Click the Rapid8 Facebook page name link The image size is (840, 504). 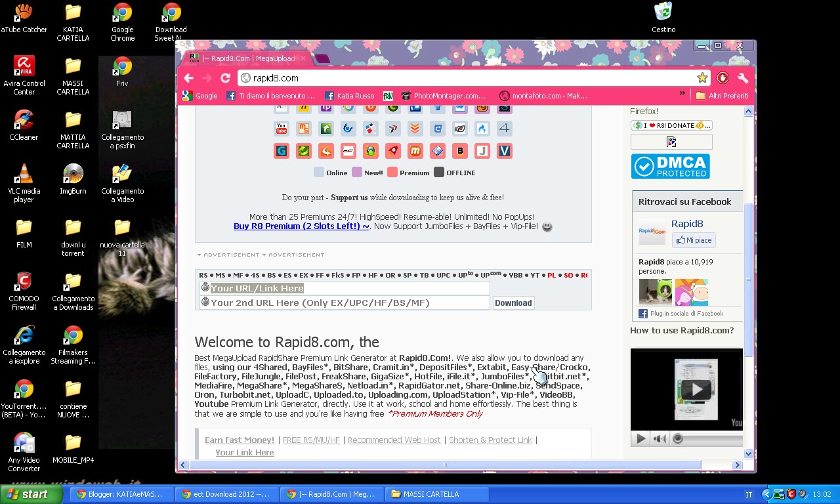[x=687, y=224]
